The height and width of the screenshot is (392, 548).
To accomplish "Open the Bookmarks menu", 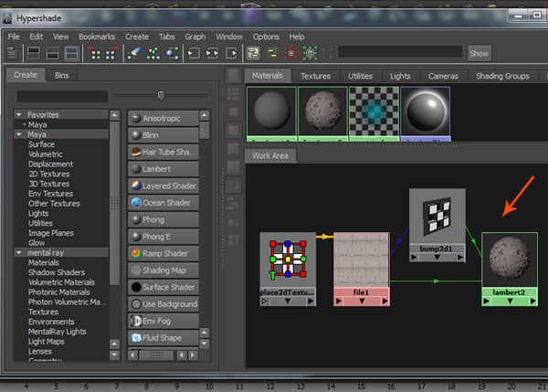I will [x=97, y=37].
